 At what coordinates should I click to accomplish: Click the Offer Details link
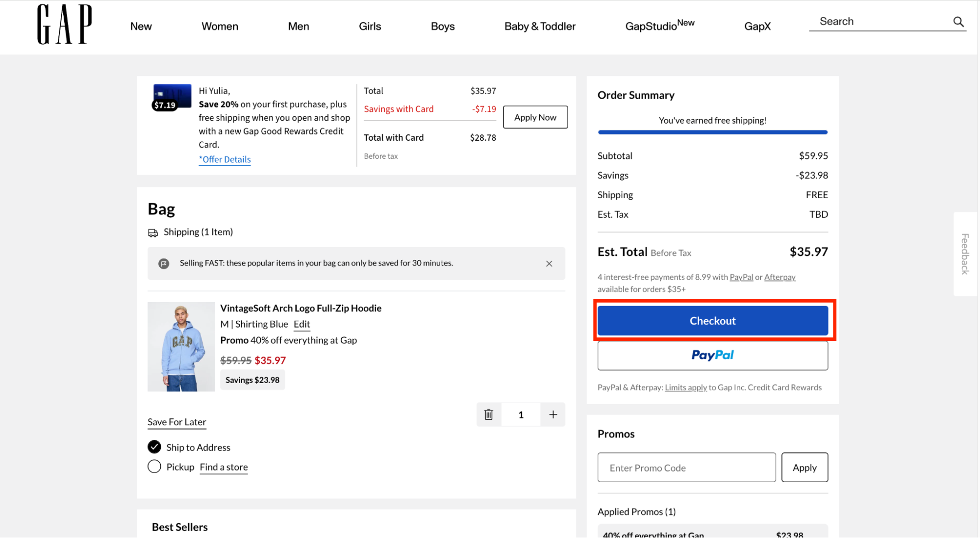pos(225,159)
